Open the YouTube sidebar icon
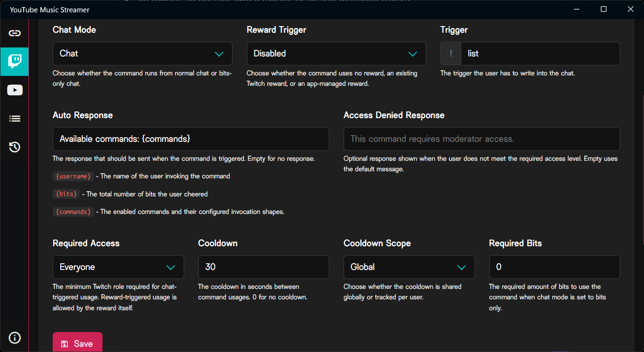The image size is (644, 352). (x=14, y=90)
